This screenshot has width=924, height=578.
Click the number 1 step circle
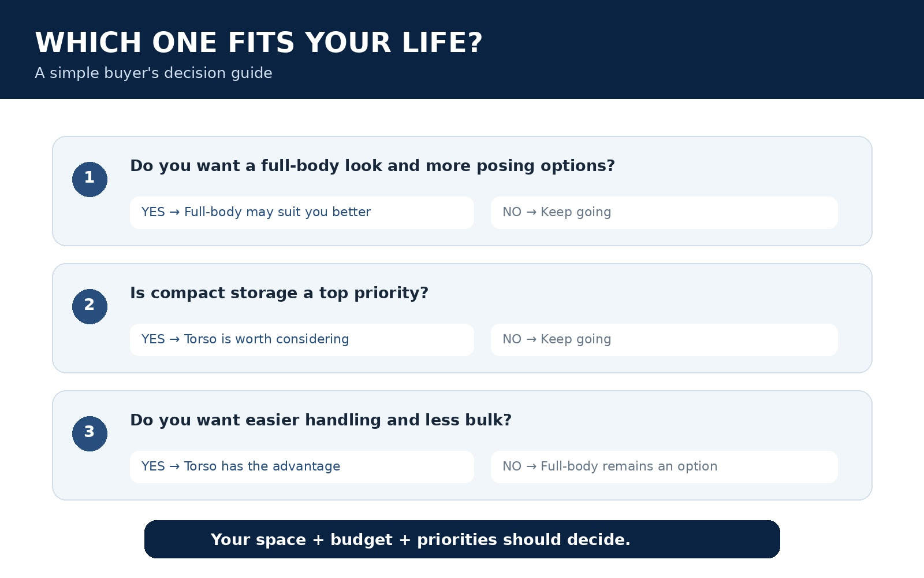pyautogui.click(x=90, y=179)
